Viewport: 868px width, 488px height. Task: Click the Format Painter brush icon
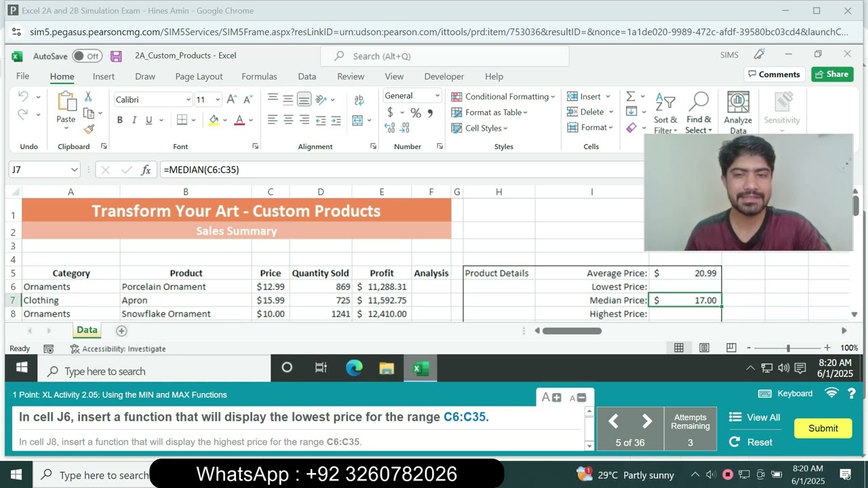89,129
